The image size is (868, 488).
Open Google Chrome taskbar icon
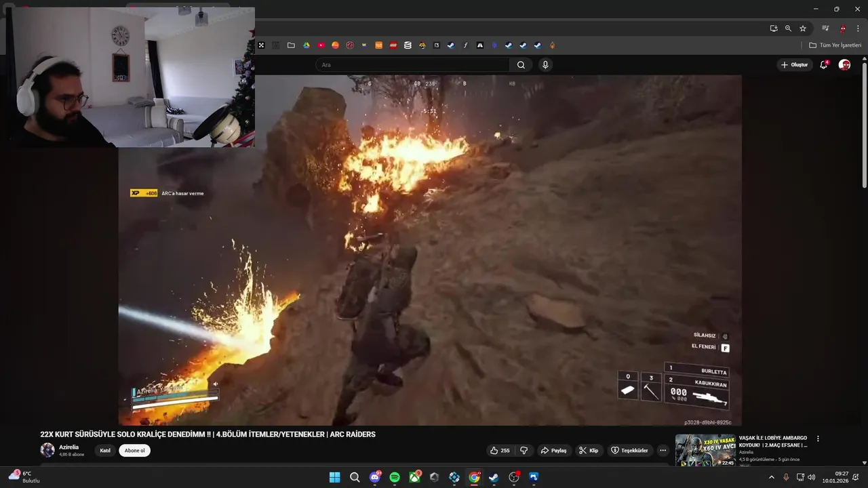474,477
